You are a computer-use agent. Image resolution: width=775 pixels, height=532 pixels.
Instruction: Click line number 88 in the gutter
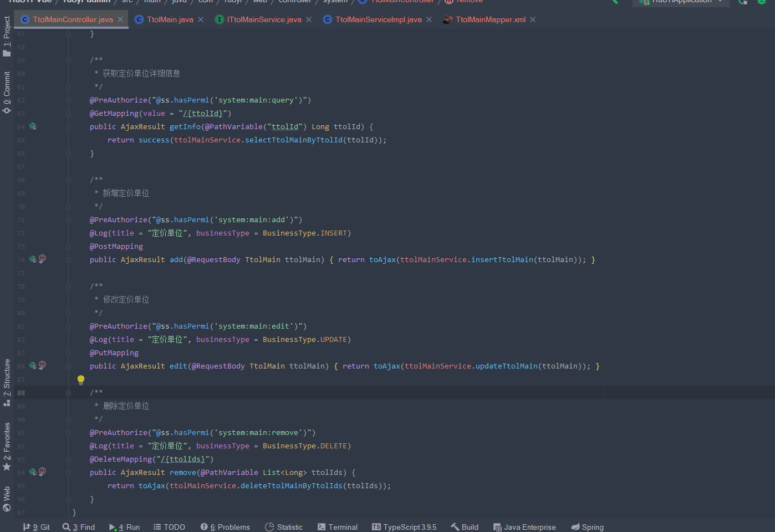click(x=21, y=392)
